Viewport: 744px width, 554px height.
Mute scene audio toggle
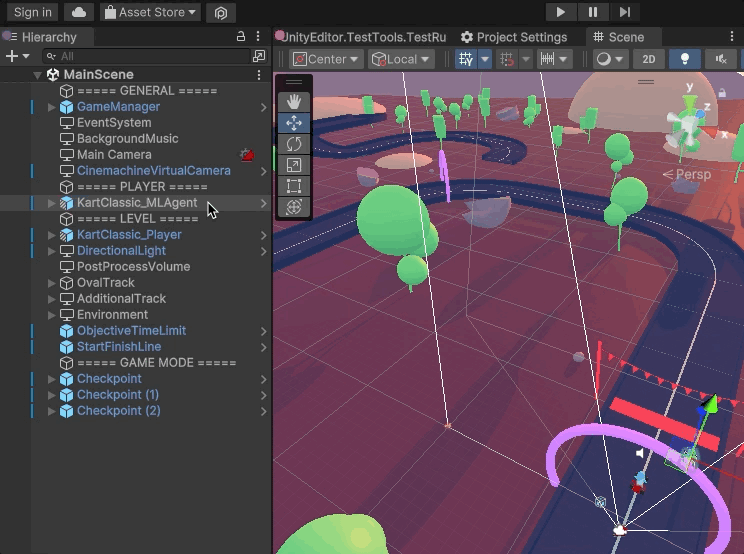(719, 59)
